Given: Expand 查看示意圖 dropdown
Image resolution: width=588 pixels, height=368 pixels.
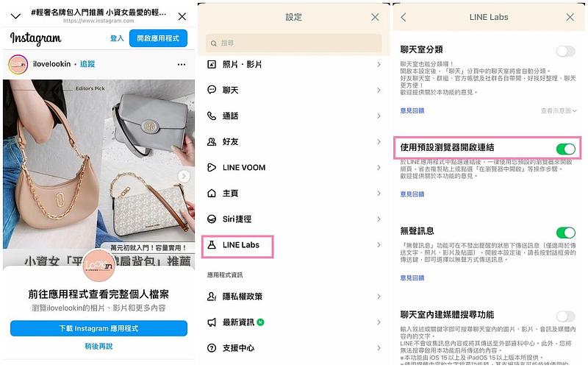Looking at the screenshot, I should click(559, 110).
